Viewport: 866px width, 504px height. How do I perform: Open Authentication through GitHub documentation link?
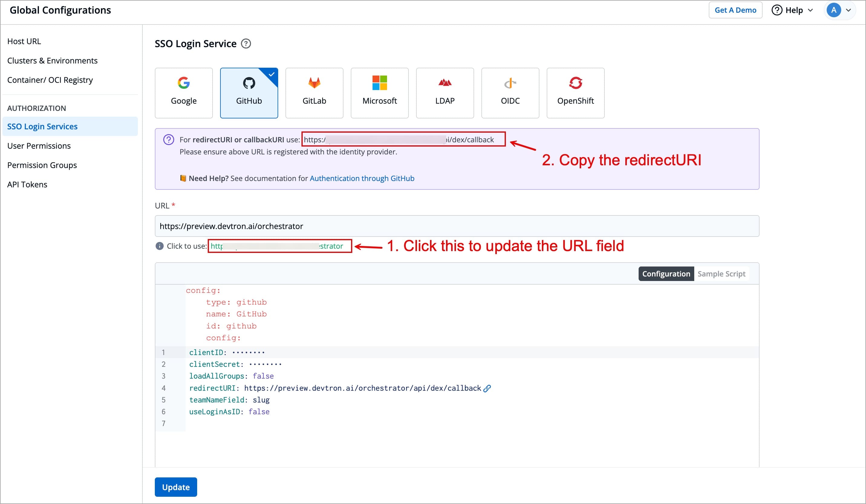[362, 179]
